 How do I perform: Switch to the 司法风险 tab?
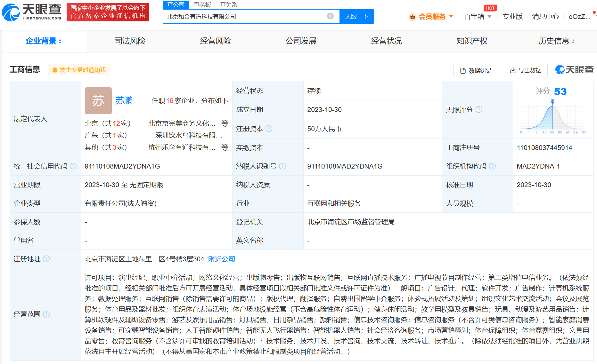point(130,41)
